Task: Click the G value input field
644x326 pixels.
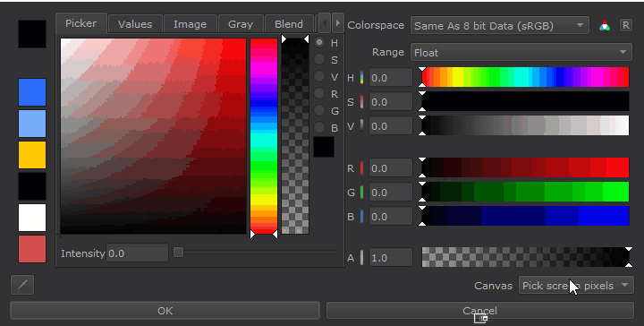Action: (391, 193)
